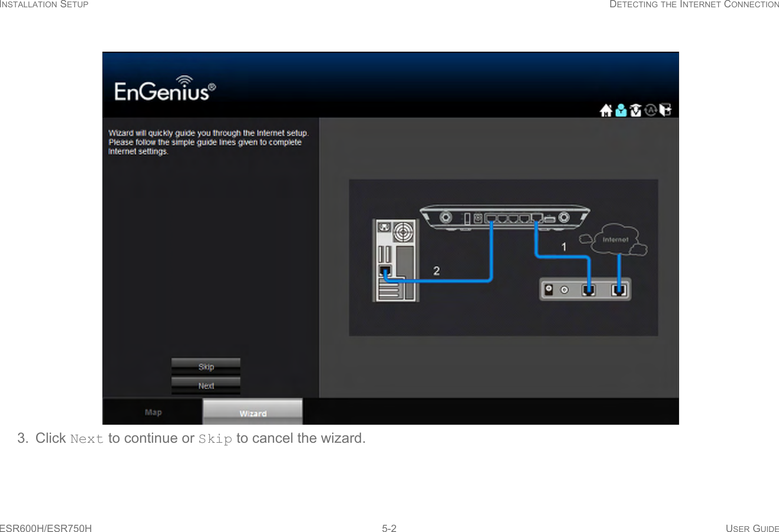Click the 'Detecting the Internet Connection' page header
779x532 pixels.
[695, 4]
